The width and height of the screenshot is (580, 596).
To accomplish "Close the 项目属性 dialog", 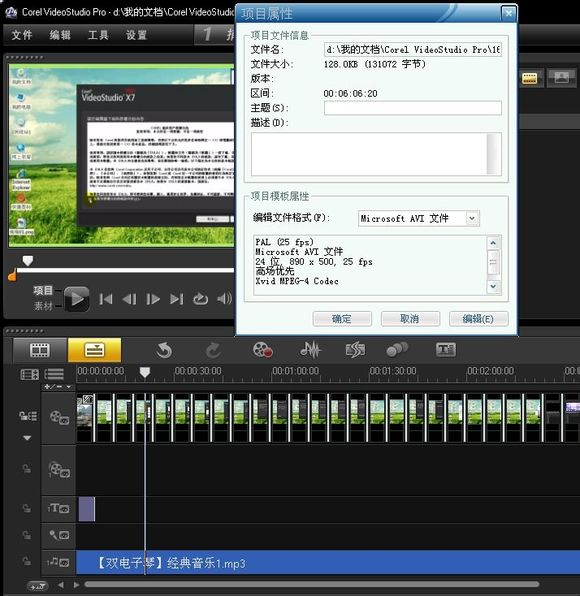I will pos(508,14).
